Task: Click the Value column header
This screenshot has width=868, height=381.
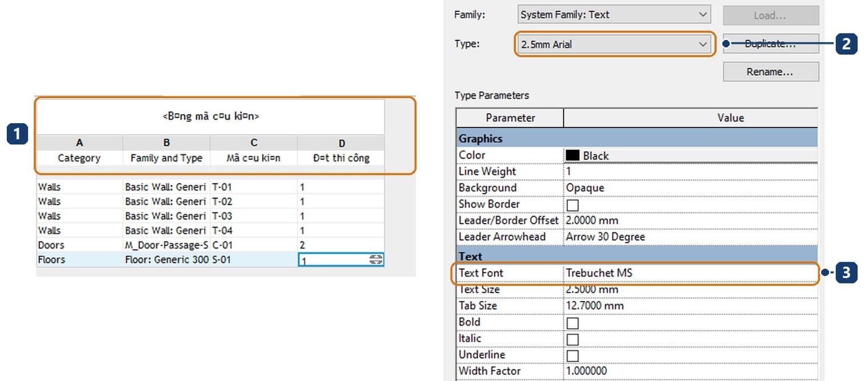Action: tap(690, 118)
